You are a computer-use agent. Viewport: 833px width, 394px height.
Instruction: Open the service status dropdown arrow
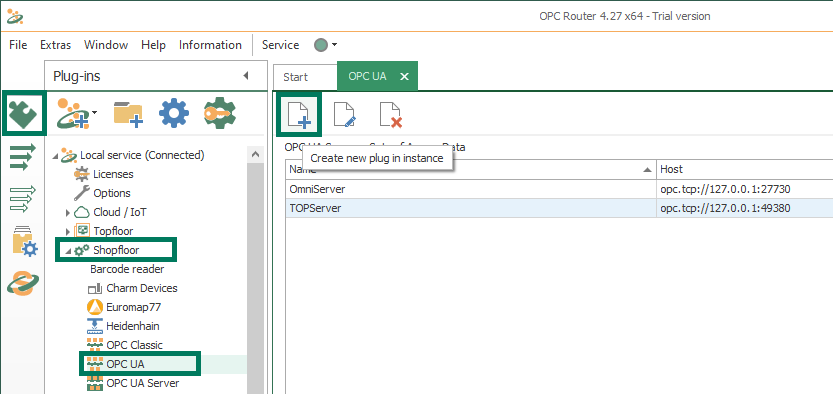tap(335, 45)
